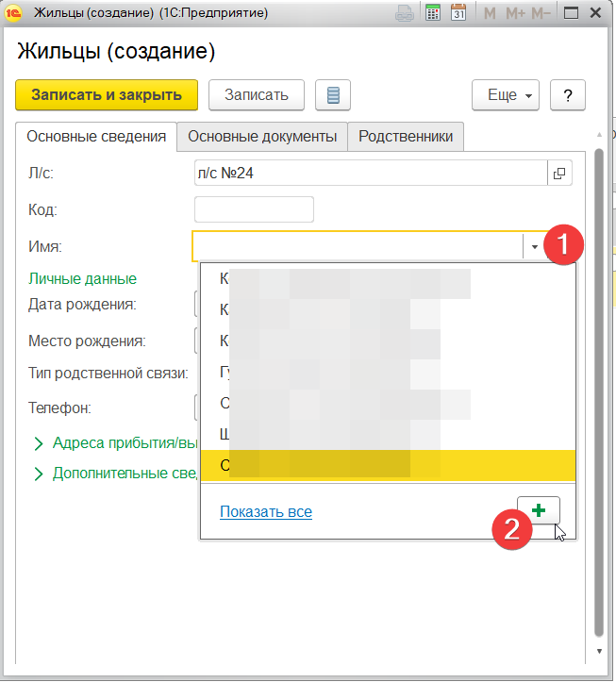Open the calculator icon in title bar
616x682 pixels.
[x=433, y=13]
